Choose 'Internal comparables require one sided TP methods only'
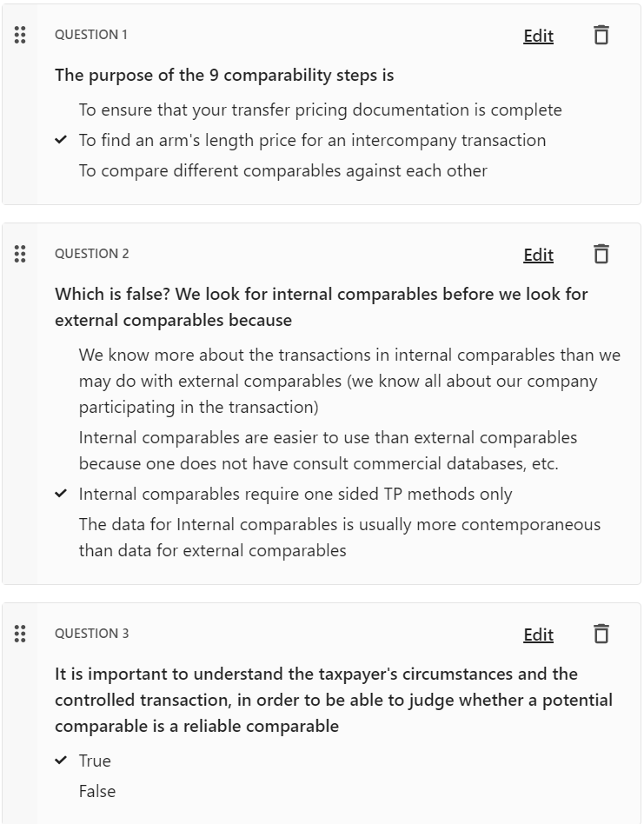 click(x=295, y=494)
